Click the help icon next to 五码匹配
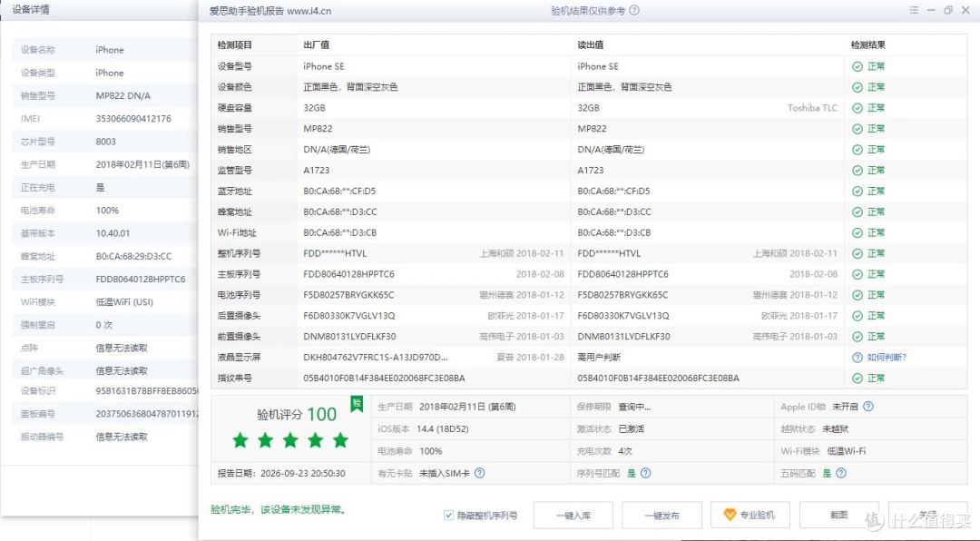 (841, 474)
